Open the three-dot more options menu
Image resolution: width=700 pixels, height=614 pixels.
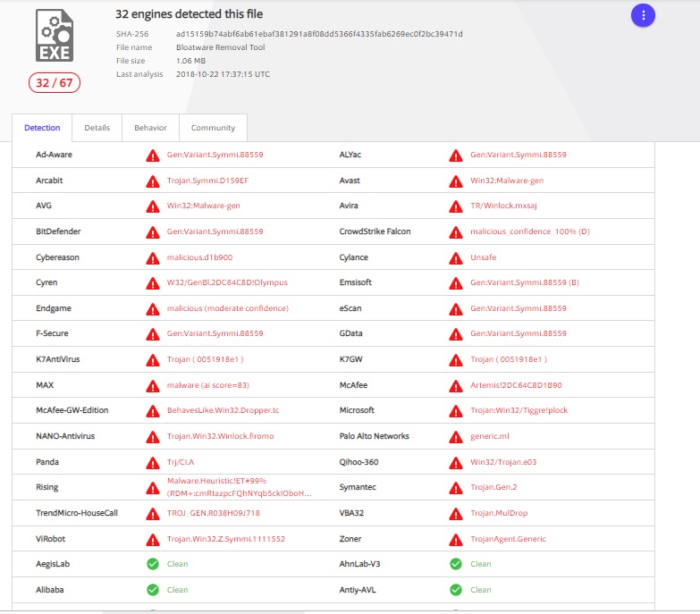point(643,15)
